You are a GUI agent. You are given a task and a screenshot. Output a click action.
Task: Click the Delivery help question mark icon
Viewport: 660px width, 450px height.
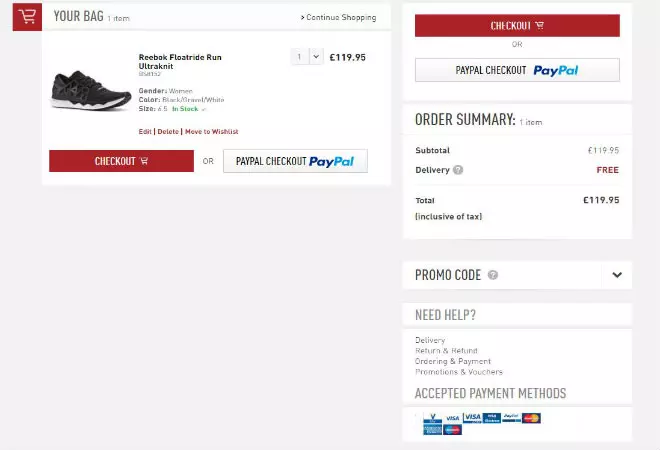point(458,170)
